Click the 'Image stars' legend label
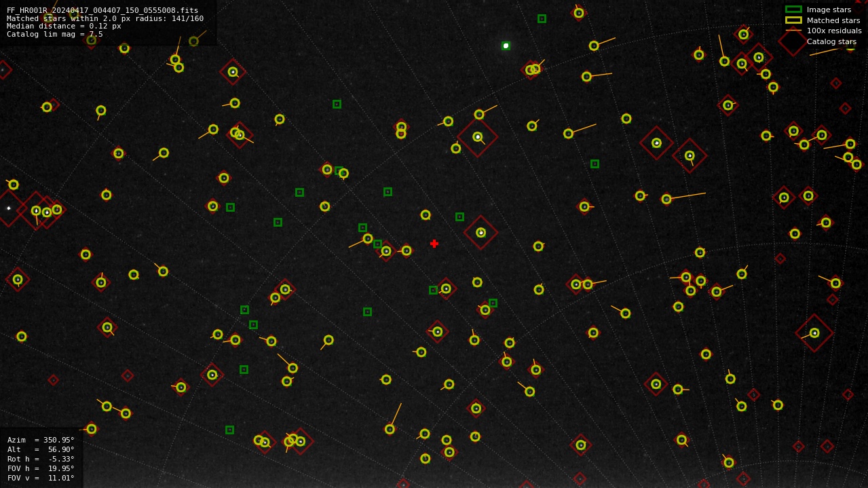This screenshot has height=488, width=868. click(x=829, y=10)
